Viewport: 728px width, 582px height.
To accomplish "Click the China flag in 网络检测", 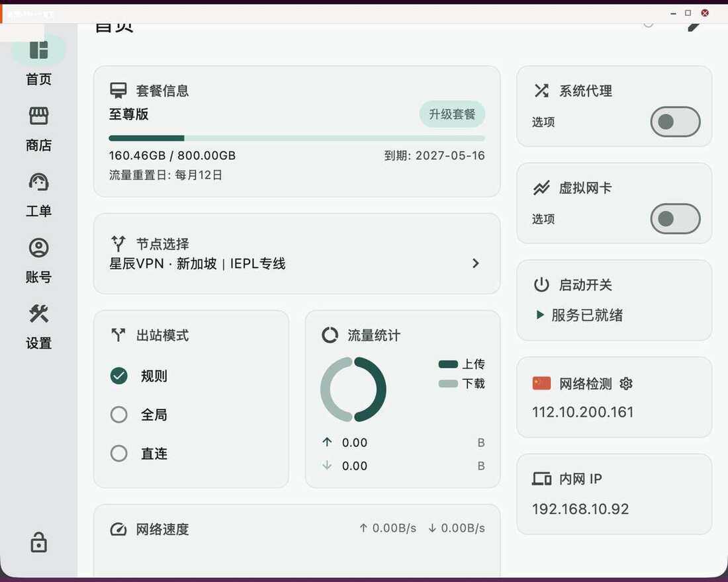I will pyautogui.click(x=541, y=384).
